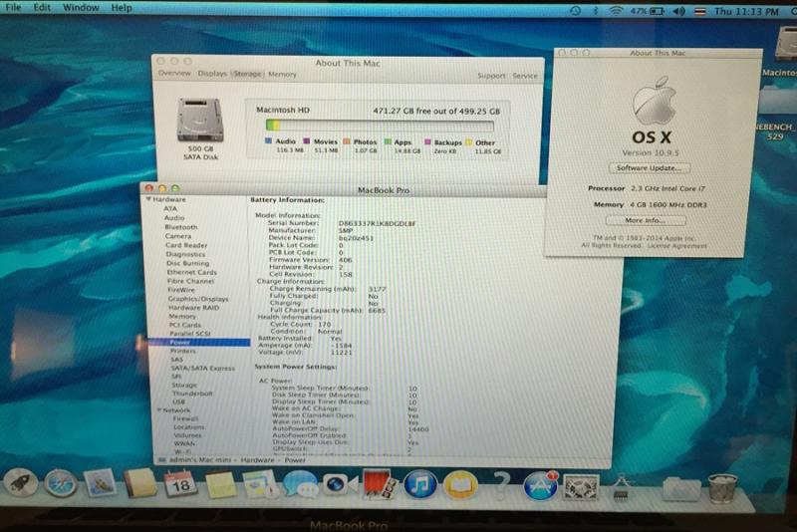This screenshot has width=797, height=532.
Task: Select Power in the hardware sidebar
Action: (x=199, y=342)
